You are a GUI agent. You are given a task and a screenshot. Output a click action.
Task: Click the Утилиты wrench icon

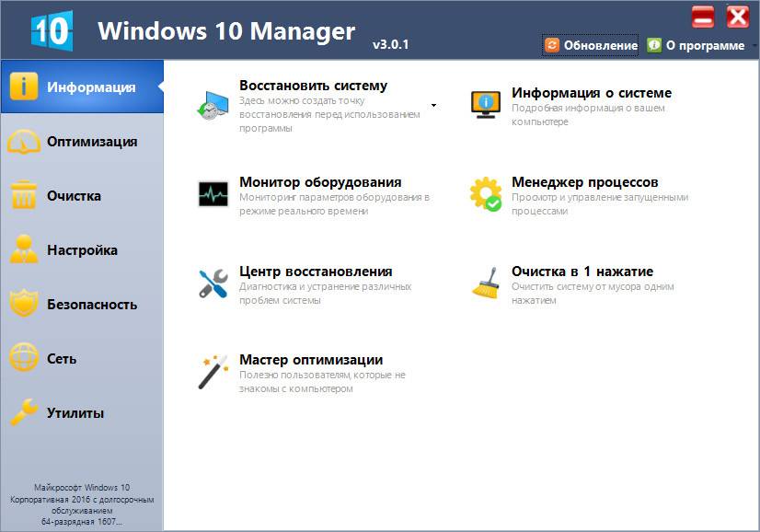pyautogui.click(x=23, y=412)
